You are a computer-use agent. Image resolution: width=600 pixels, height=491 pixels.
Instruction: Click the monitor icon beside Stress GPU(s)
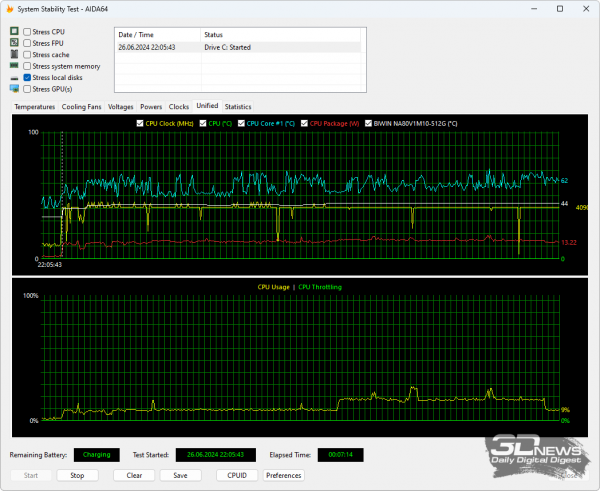[14, 89]
